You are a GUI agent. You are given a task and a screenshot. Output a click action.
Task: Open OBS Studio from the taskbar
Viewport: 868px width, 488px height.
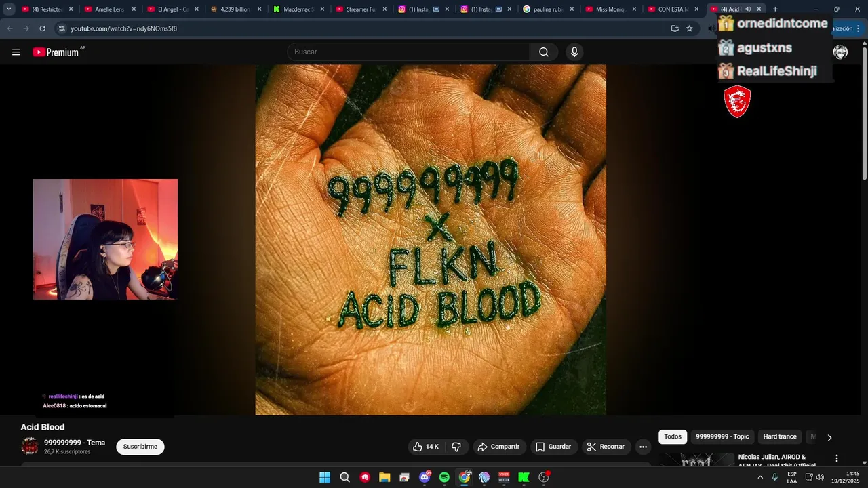(x=544, y=477)
